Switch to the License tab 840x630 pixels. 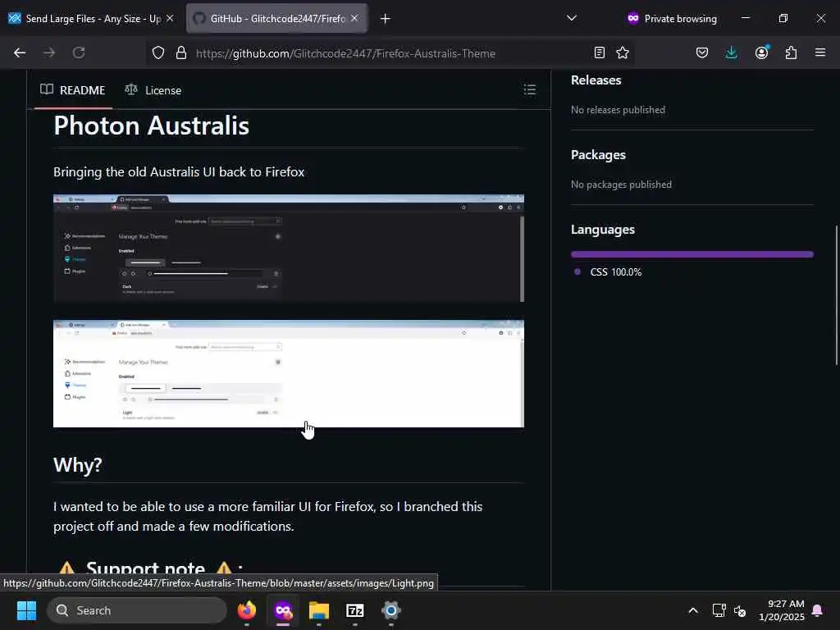(x=153, y=90)
